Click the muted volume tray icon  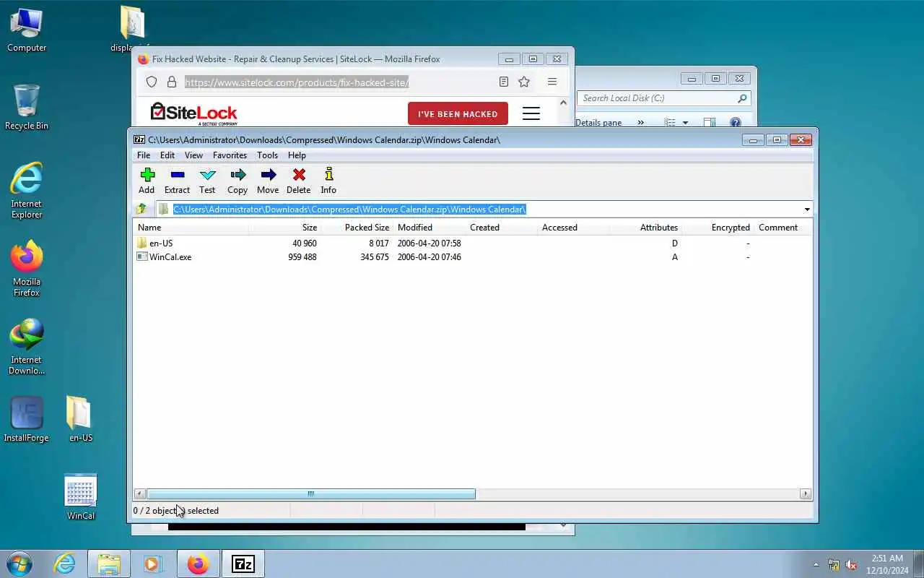[x=851, y=564]
